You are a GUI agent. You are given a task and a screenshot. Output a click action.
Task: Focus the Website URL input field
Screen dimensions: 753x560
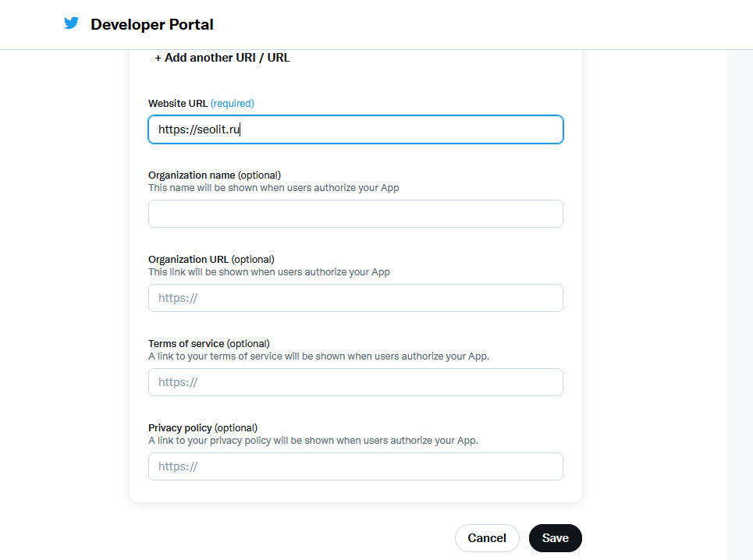[355, 129]
